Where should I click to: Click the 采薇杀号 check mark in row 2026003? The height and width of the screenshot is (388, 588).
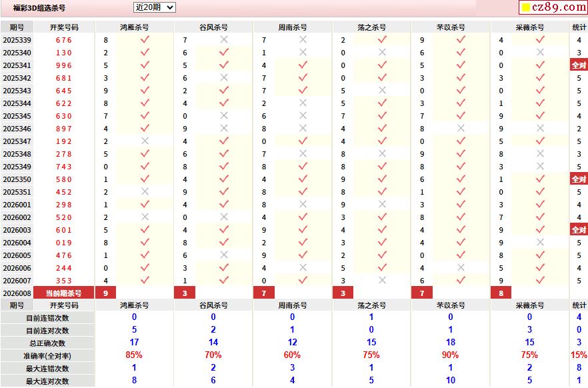pos(540,230)
